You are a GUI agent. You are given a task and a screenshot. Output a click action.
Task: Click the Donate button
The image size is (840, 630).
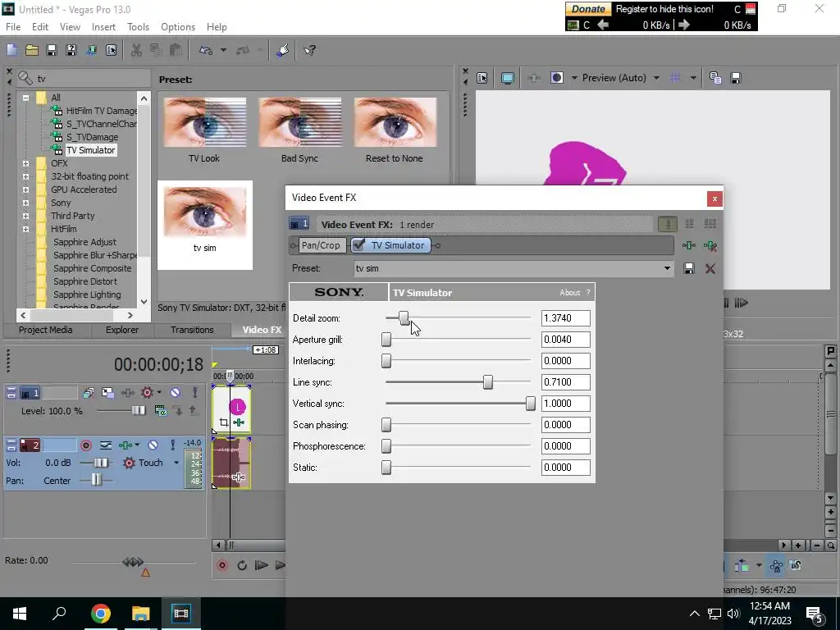(588, 9)
